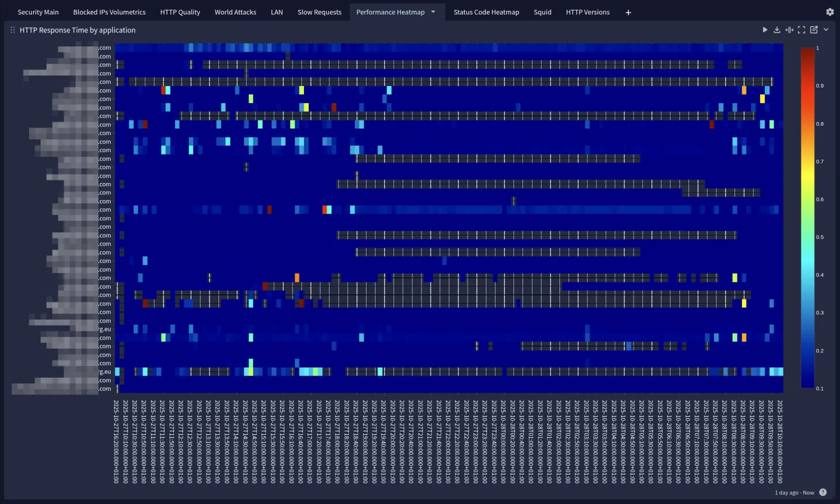Screen dimensions: 840x504
Task: Add a new dashboard tab with plus
Action: tap(628, 12)
